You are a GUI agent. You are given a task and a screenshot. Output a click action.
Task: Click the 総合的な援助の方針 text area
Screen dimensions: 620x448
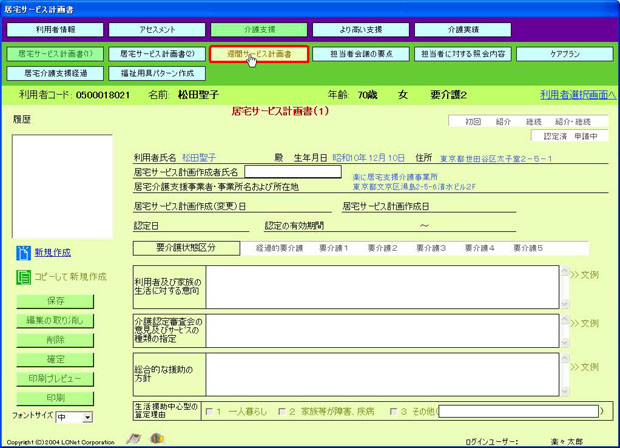click(382, 374)
